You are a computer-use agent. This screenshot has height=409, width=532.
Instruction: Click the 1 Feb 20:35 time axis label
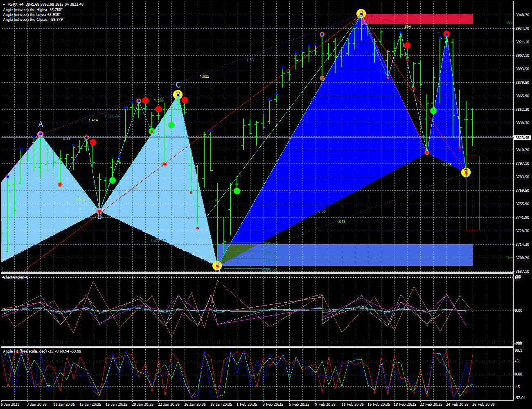[x=247, y=405]
